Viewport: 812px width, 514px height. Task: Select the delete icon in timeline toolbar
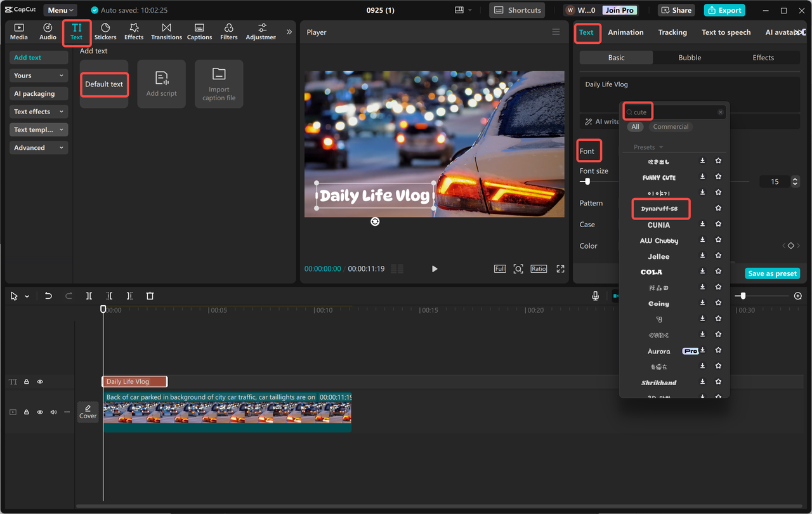(x=150, y=295)
